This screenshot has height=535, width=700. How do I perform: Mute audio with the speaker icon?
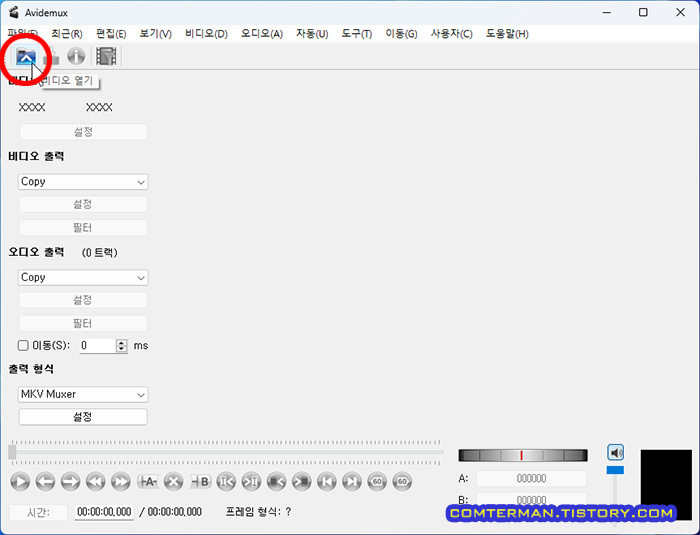(616, 453)
